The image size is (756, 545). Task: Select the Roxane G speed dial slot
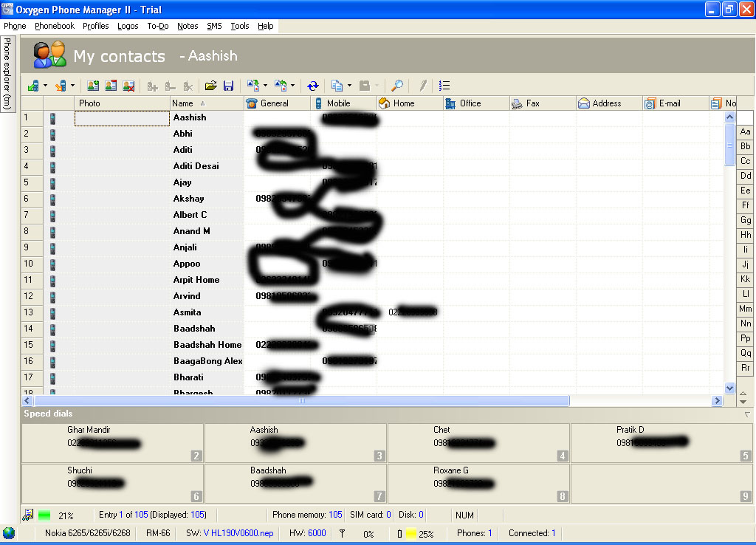click(x=478, y=484)
